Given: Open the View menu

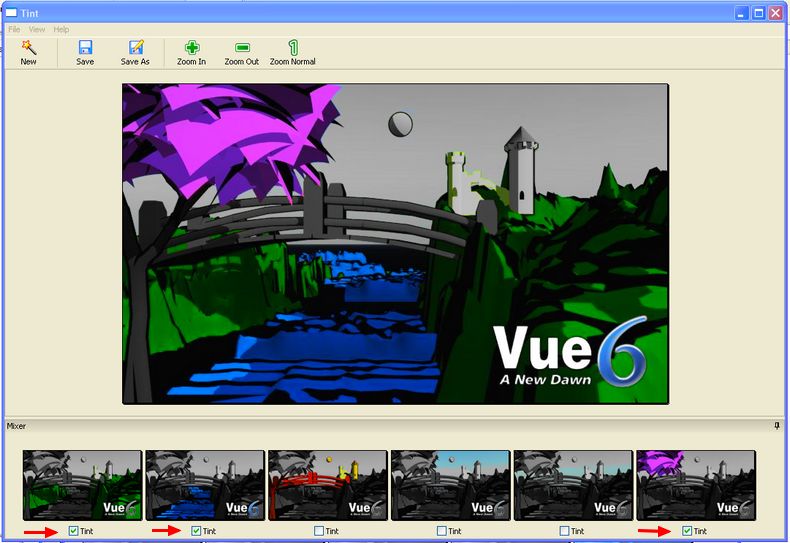Looking at the screenshot, I should pyautogui.click(x=37, y=29).
